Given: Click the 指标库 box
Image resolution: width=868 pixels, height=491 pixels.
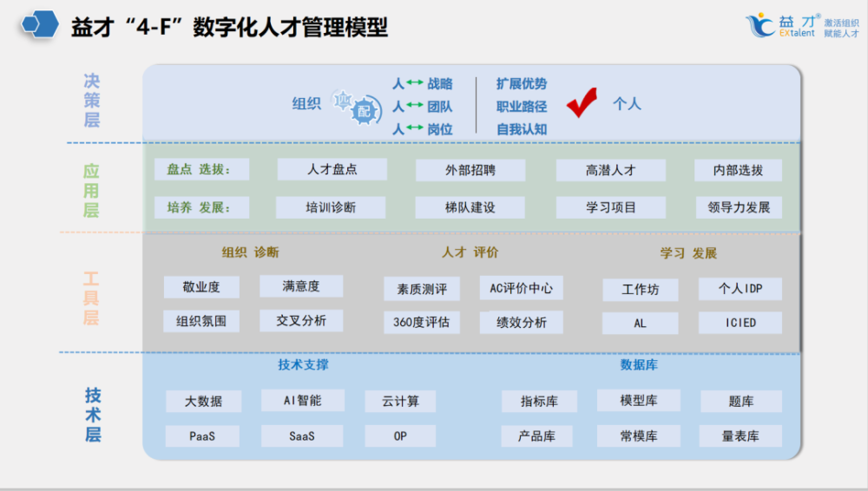Looking at the screenshot, I should 539,402.
